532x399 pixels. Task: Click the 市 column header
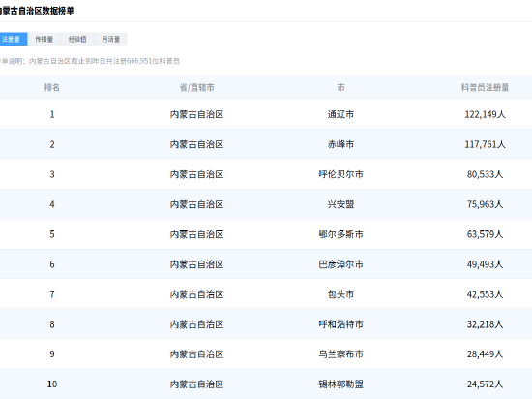(x=341, y=87)
